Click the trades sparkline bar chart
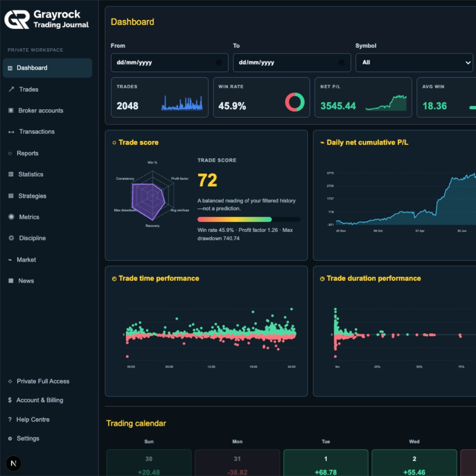 (182, 103)
